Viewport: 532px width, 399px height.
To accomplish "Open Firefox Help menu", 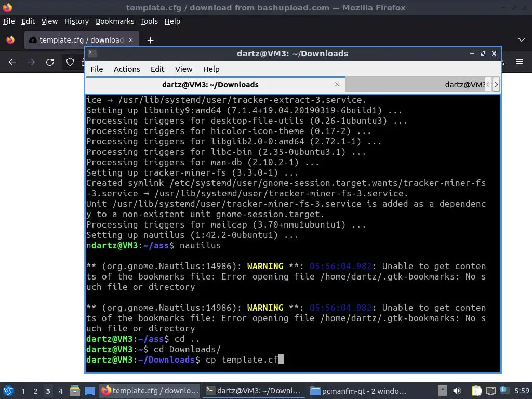I will 172,21.
